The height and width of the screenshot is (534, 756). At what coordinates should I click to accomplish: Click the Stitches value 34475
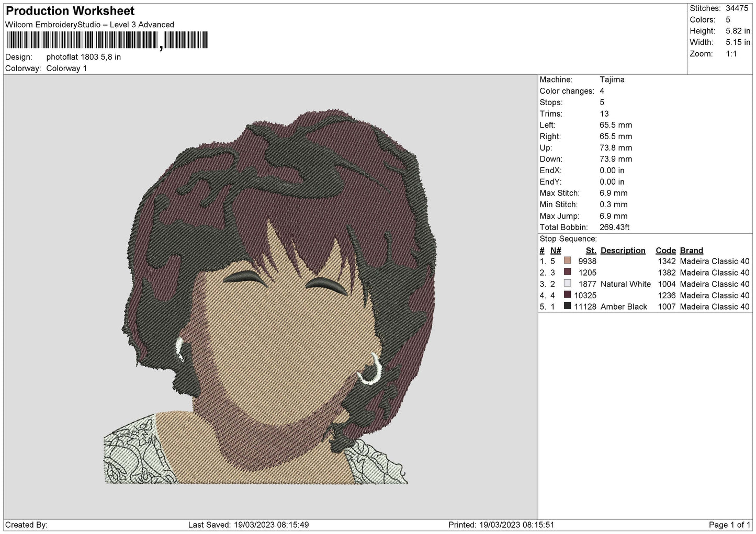click(737, 8)
